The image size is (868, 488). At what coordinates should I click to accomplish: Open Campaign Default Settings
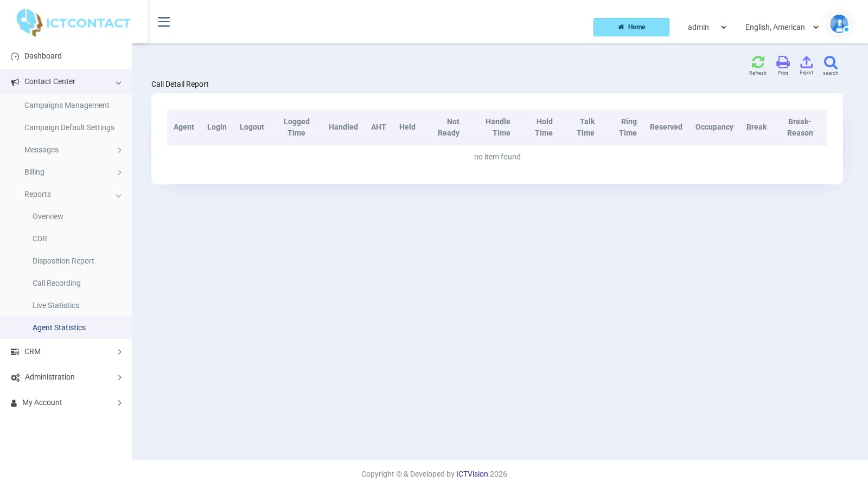(69, 127)
